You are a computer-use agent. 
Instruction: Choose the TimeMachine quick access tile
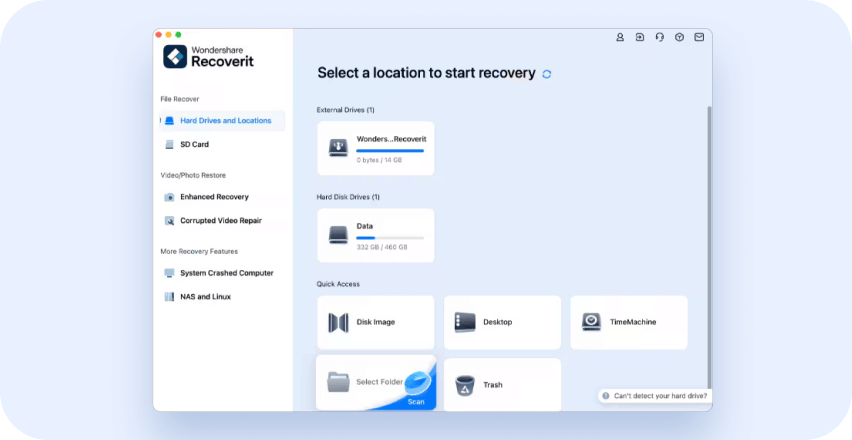click(629, 322)
